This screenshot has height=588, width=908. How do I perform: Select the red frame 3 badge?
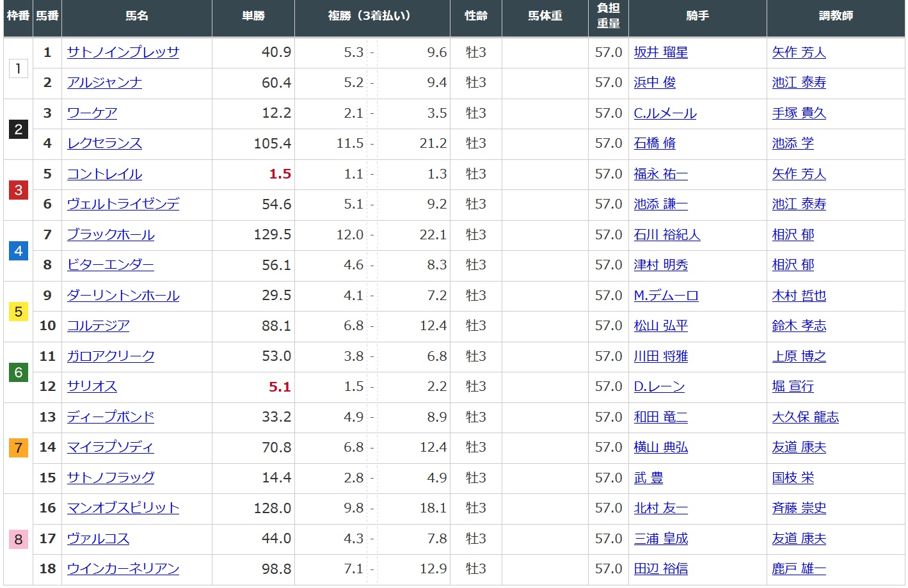[18, 190]
